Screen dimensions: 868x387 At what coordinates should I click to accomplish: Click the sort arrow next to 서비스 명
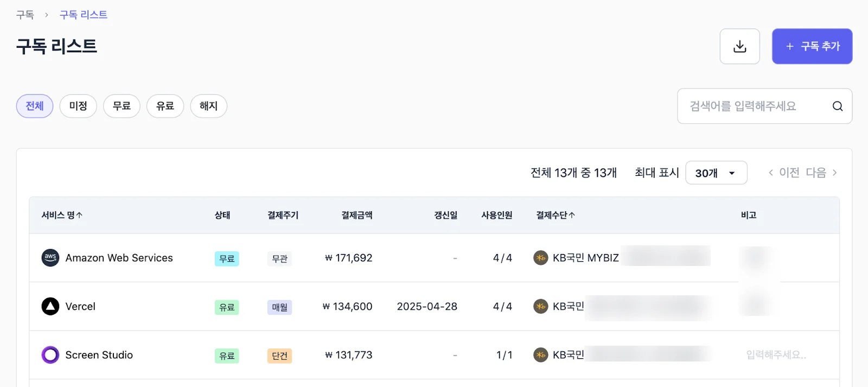click(x=79, y=214)
